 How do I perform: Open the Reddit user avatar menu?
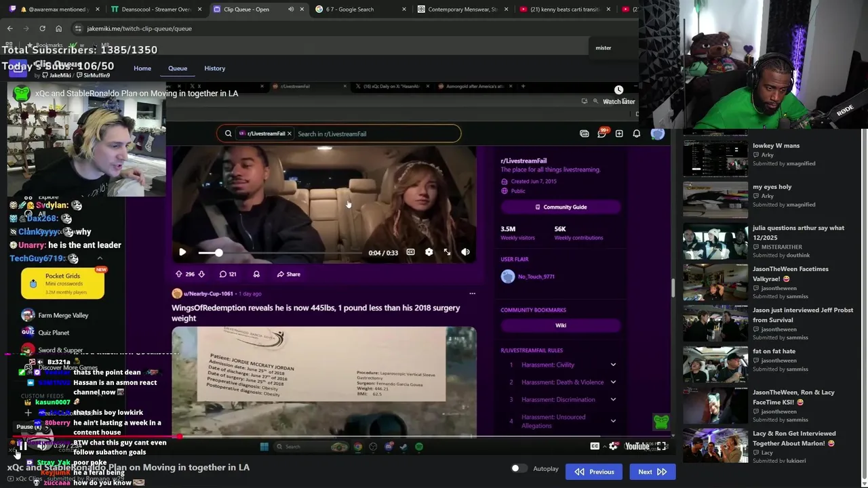coord(657,134)
